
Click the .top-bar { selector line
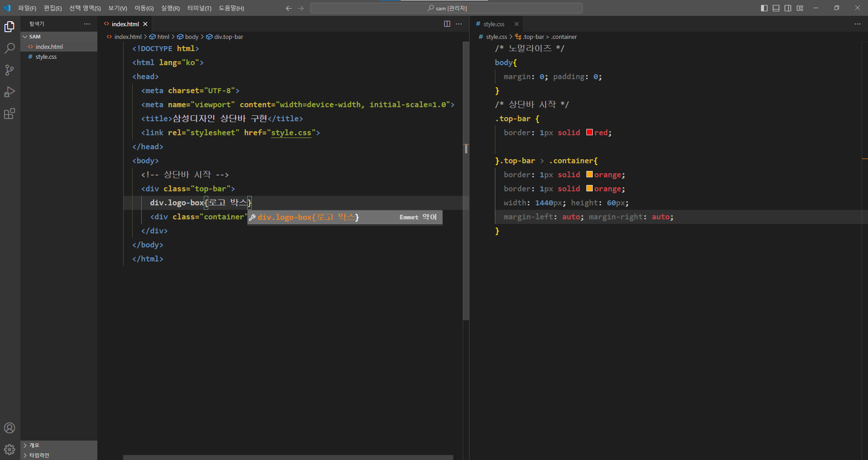[518, 119]
